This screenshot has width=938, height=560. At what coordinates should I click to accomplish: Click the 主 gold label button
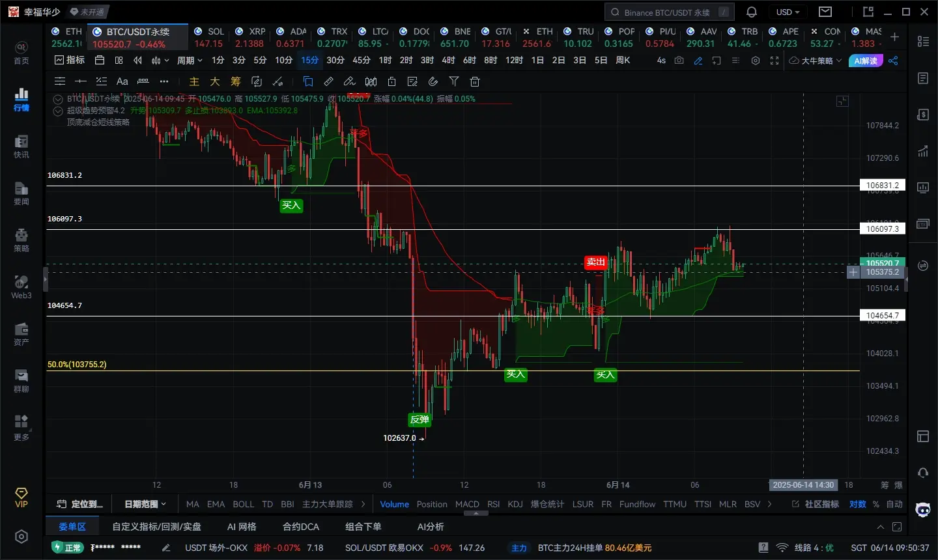(194, 81)
